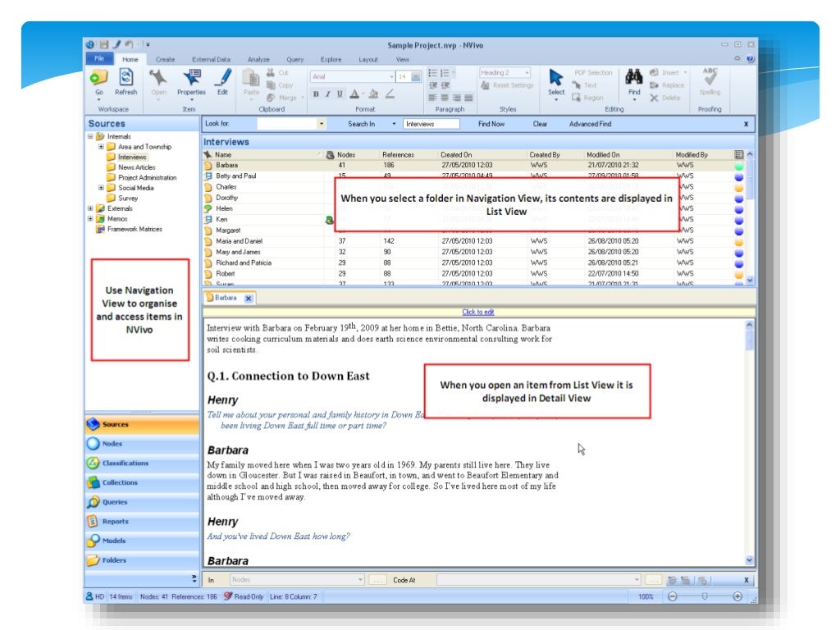Click Advanced Find
Image resolution: width=840 pixels, height=630 pixels.
[x=590, y=124]
